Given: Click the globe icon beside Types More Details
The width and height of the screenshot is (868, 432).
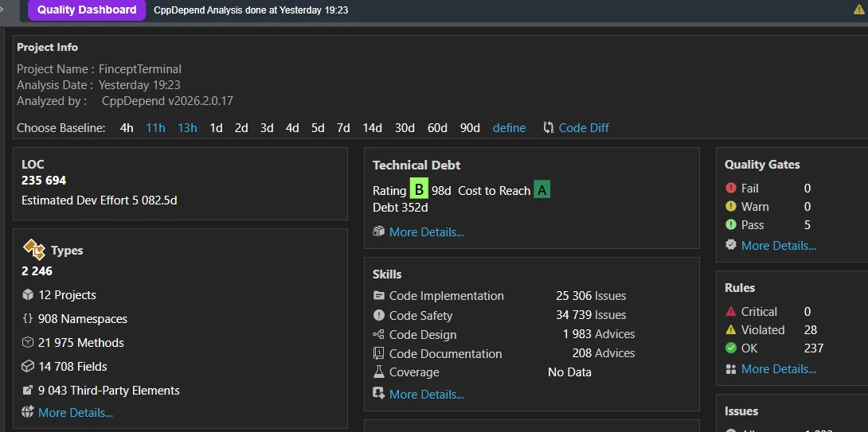Looking at the screenshot, I should (x=28, y=412).
